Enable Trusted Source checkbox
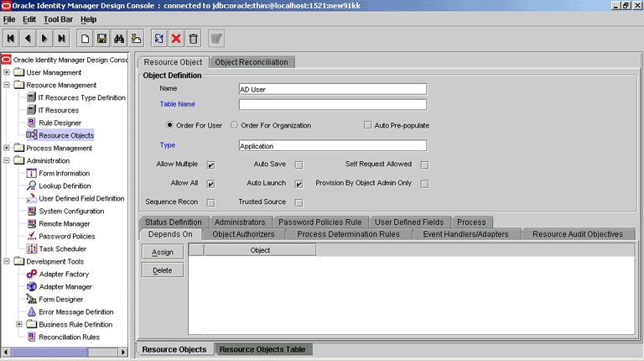The height and width of the screenshot is (361, 644). (299, 202)
